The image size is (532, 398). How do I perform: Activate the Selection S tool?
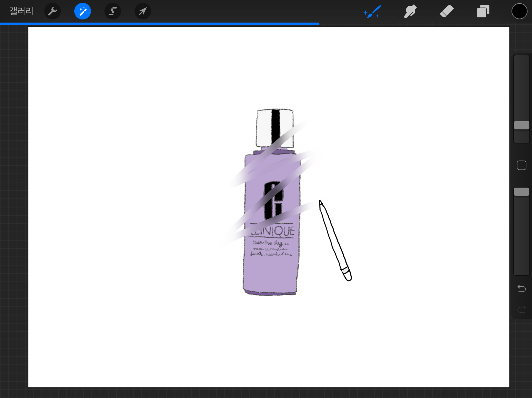coord(112,11)
